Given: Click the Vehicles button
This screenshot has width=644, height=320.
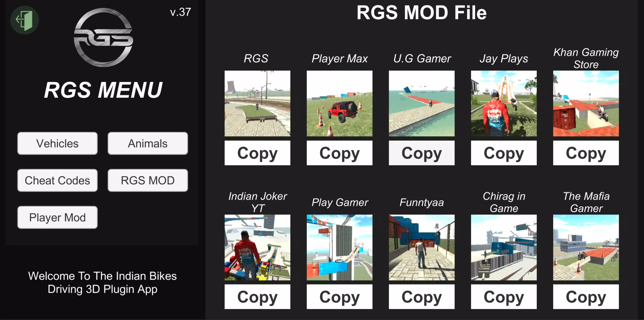Looking at the screenshot, I should 57,143.
